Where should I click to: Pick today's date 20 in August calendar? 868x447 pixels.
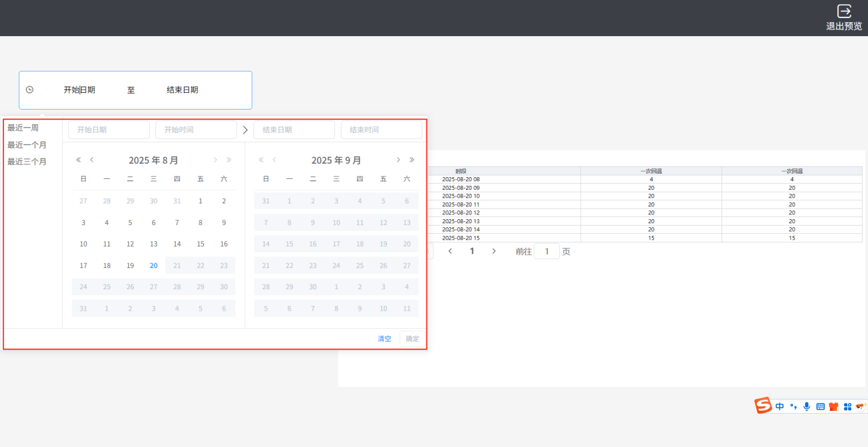[154, 265]
